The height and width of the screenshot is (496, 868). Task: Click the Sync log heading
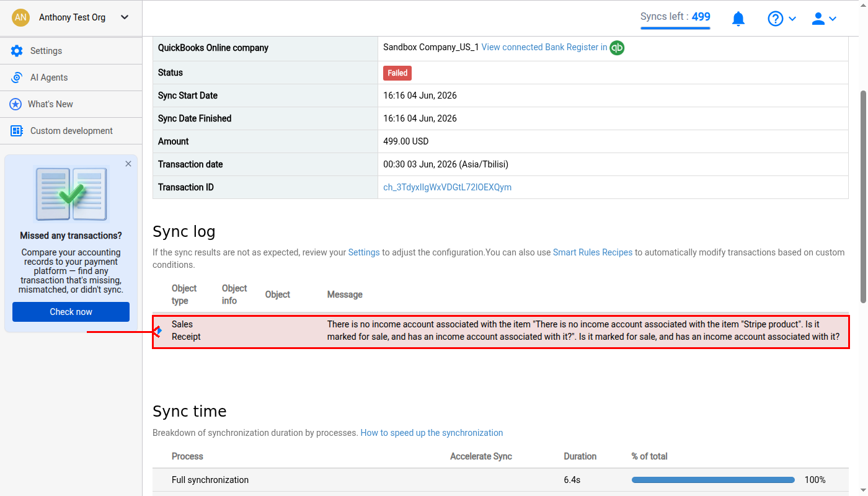pyautogui.click(x=184, y=232)
